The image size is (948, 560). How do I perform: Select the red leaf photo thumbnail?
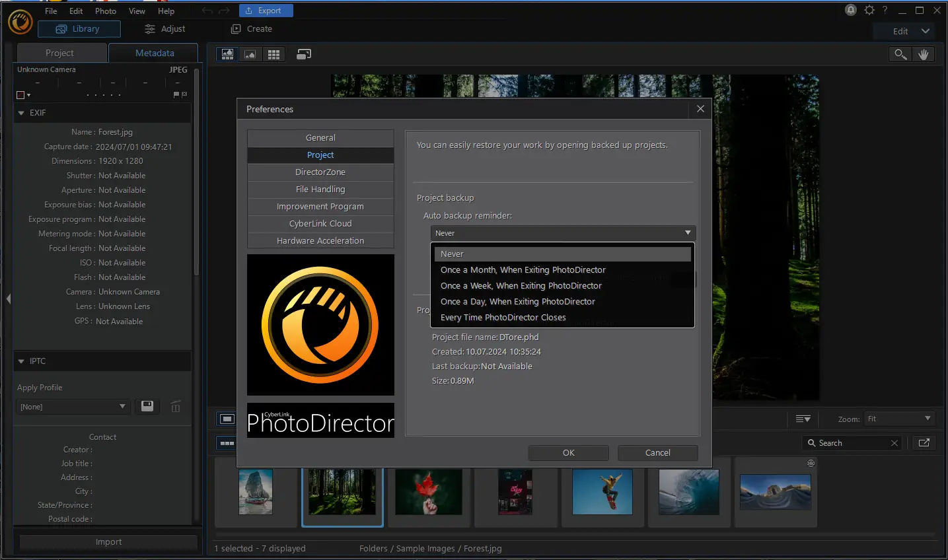click(x=429, y=492)
